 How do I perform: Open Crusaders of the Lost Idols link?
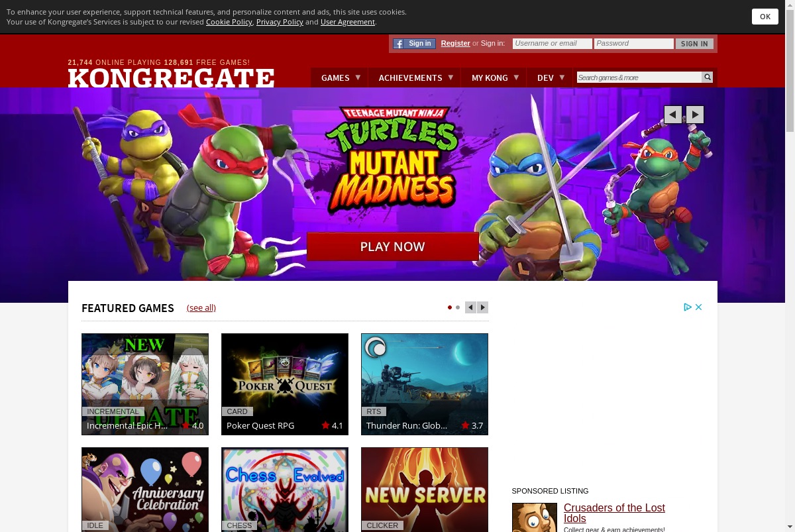614,513
